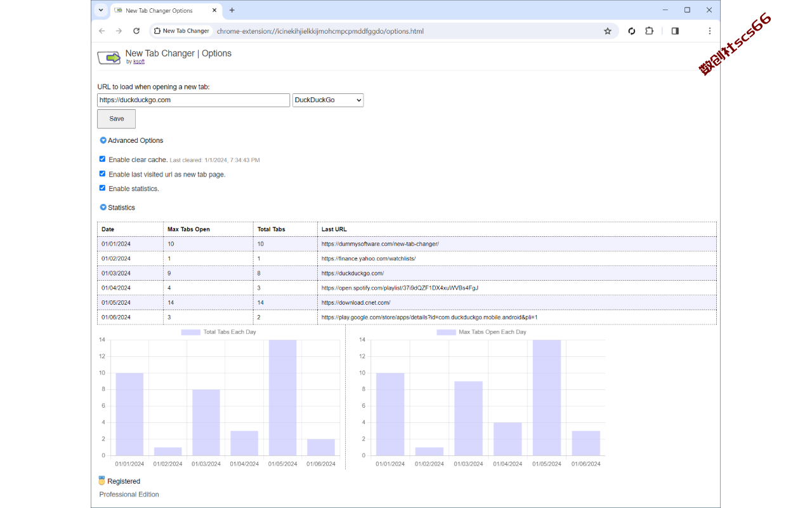This screenshot has height=508, width=812.
Task: Reload the options page
Action: [x=136, y=31]
